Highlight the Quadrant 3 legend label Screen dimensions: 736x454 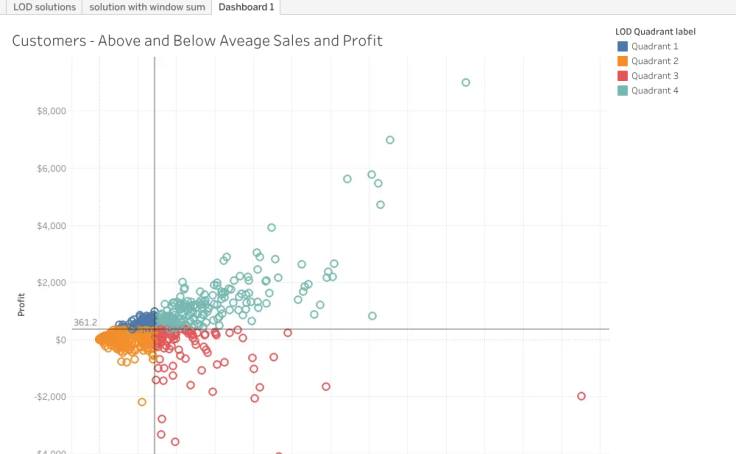[654, 76]
